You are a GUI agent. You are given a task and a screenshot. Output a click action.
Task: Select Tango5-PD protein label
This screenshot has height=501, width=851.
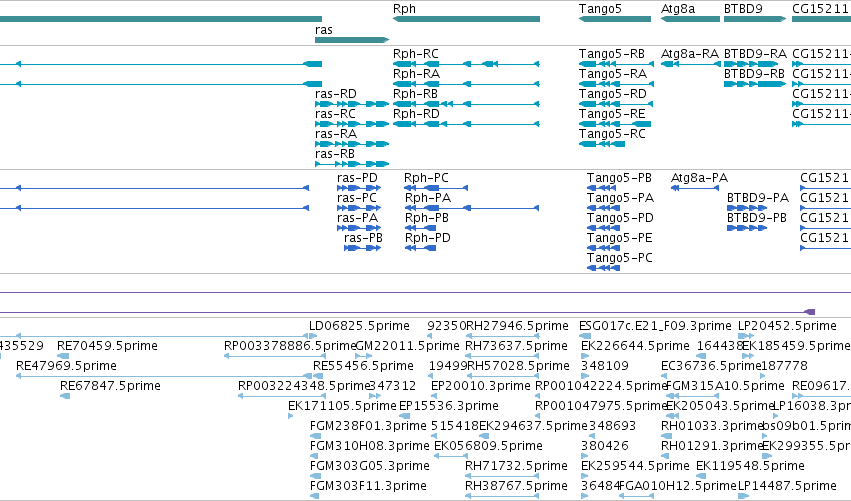[x=620, y=218]
